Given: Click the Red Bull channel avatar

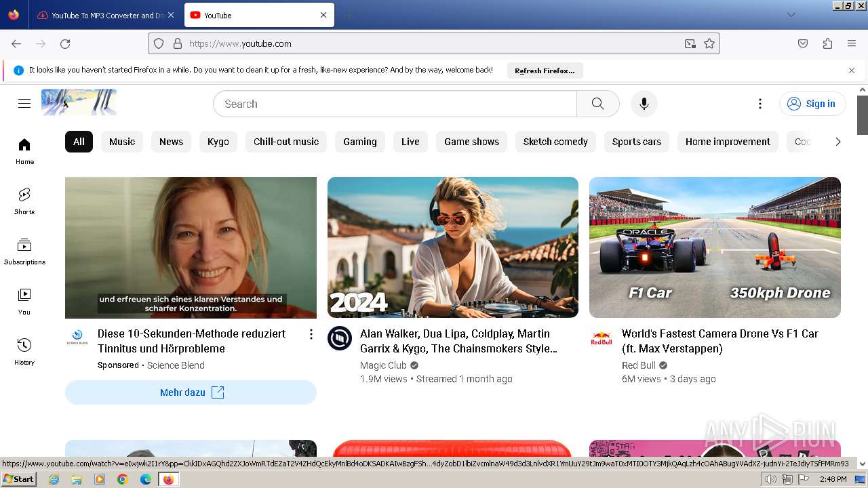Looking at the screenshot, I should (601, 338).
